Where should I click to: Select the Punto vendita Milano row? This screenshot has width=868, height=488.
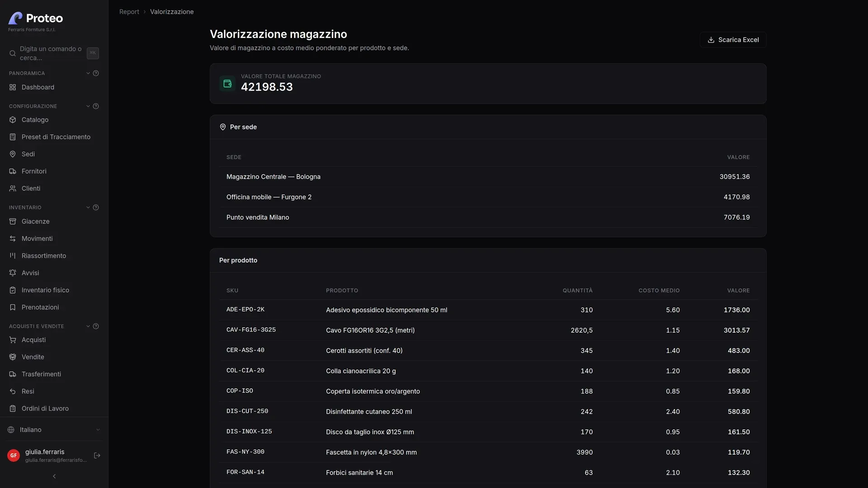(x=488, y=217)
